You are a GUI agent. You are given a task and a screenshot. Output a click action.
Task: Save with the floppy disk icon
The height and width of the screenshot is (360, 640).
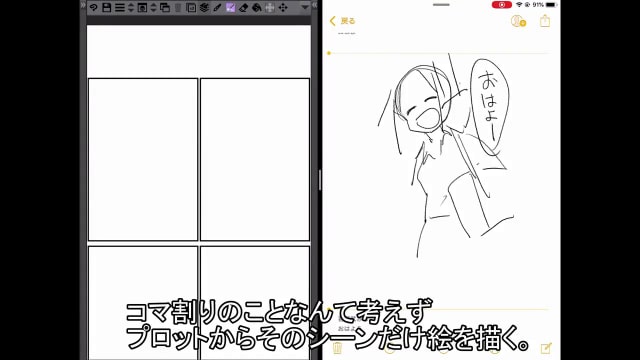pos(107,7)
